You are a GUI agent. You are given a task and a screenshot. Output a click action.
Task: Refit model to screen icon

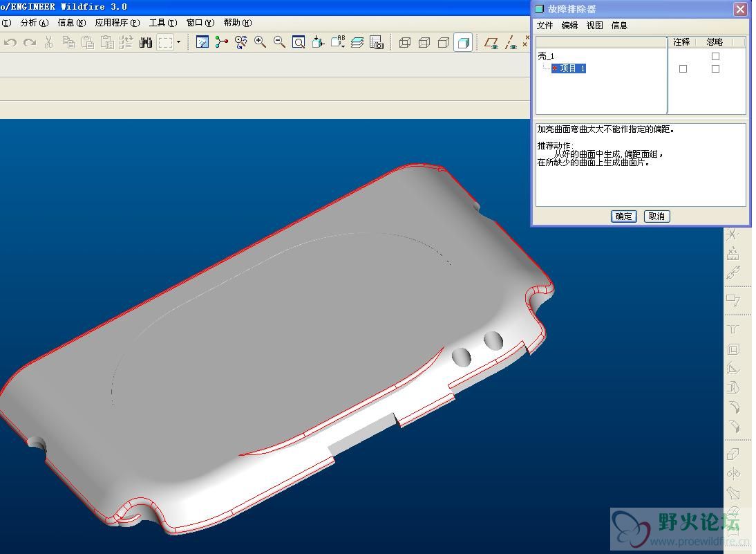[299, 42]
